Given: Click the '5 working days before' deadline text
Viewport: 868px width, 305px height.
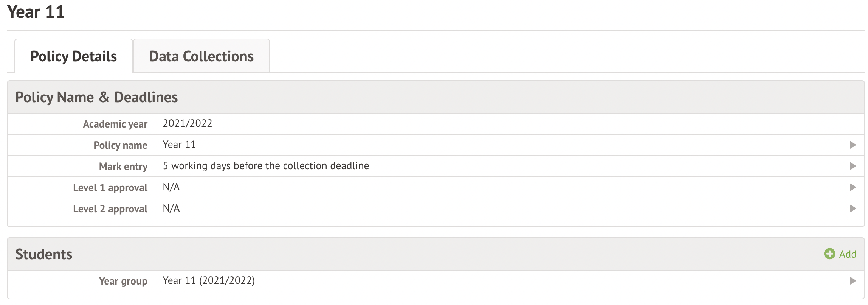Looking at the screenshot, I should point(266,166).
